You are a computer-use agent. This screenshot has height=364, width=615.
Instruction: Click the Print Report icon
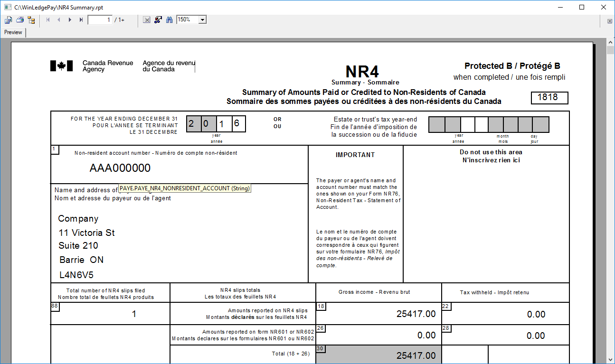pyautogui.click(x=20, y=20)
